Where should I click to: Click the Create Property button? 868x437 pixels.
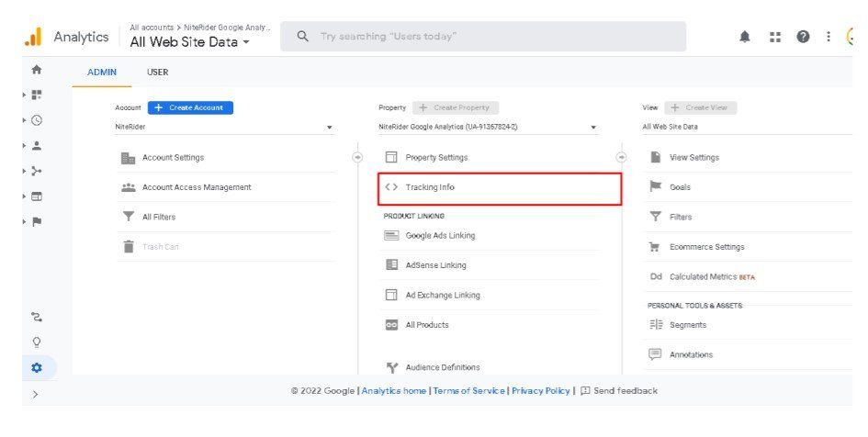pos(455,107)
